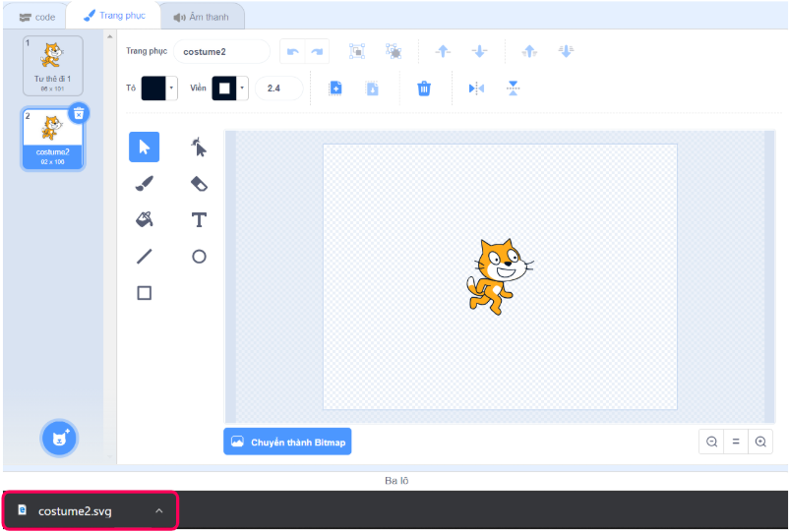The image size is (789, 532).
Task: Open the downloaded costume2.svg file
Action: 75,511
